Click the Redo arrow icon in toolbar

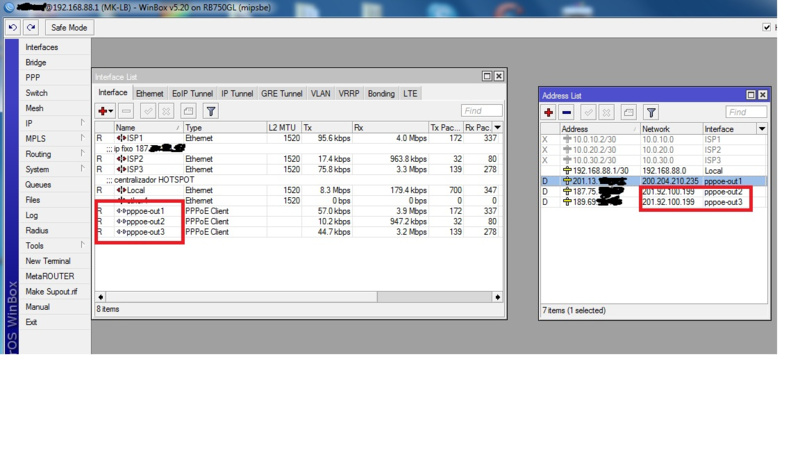31,28
